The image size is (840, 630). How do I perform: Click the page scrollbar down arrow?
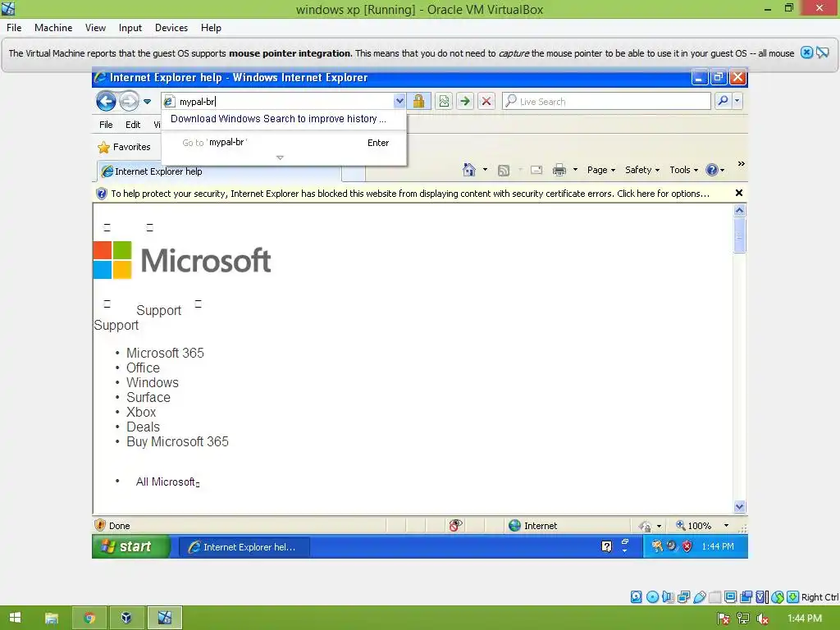(739, 507)
